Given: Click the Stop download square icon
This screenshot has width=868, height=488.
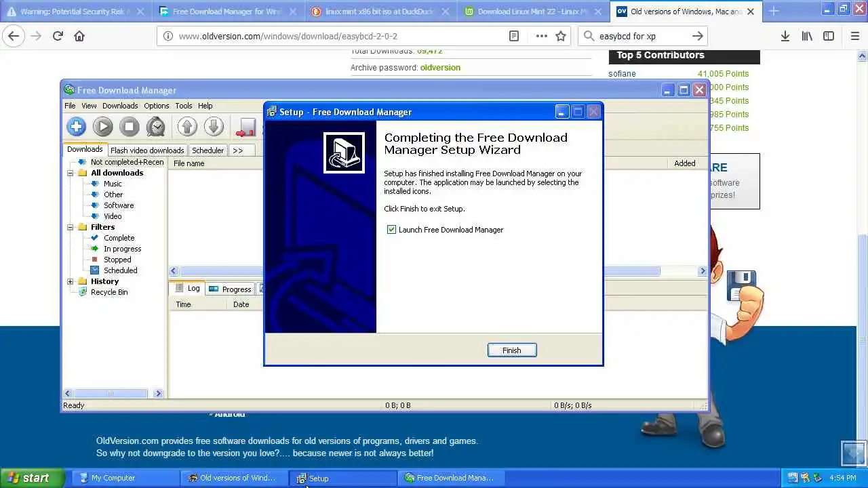Looking at the screenshot, I should click(x=129, y=126).
